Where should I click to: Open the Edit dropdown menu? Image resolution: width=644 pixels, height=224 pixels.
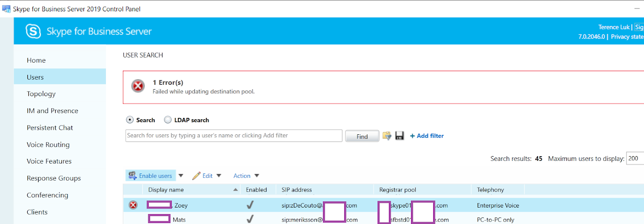point(218,176)
